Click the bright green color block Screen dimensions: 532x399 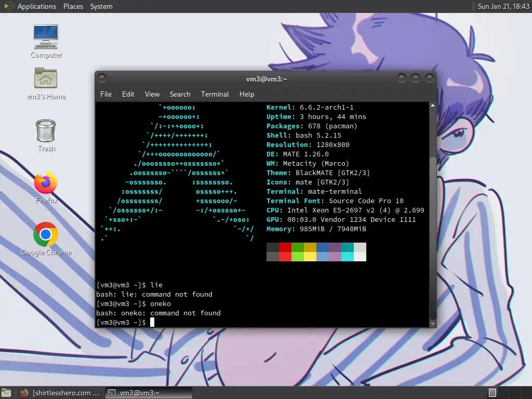[298, 257]
